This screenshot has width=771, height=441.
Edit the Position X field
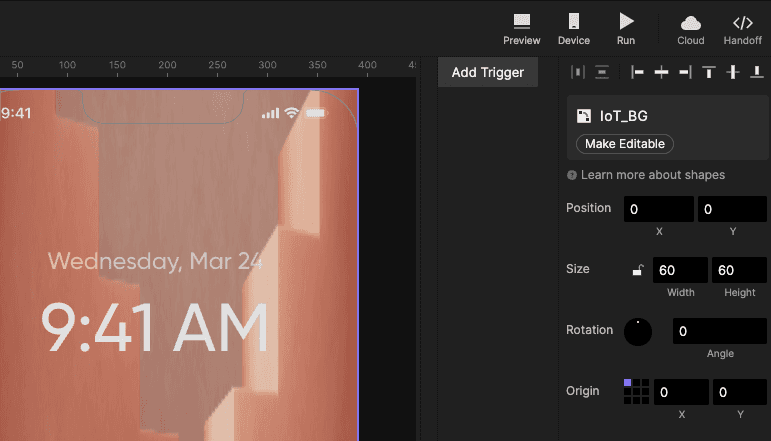coord(658,209)
